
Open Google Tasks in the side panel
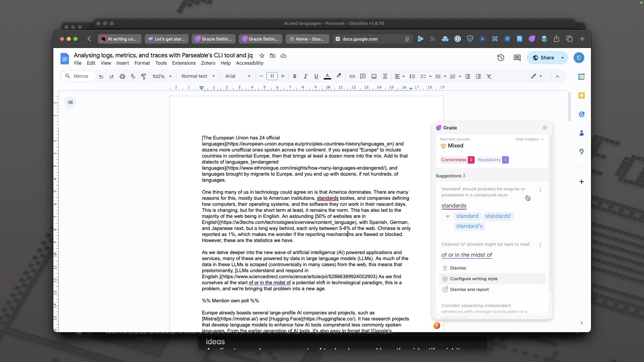coord(581,114)
